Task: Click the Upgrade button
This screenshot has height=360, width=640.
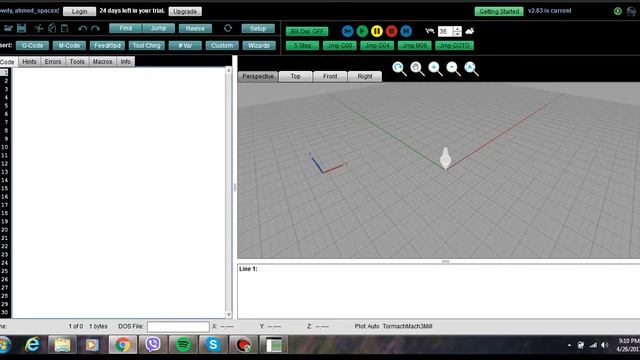Action: pos(185,11)
